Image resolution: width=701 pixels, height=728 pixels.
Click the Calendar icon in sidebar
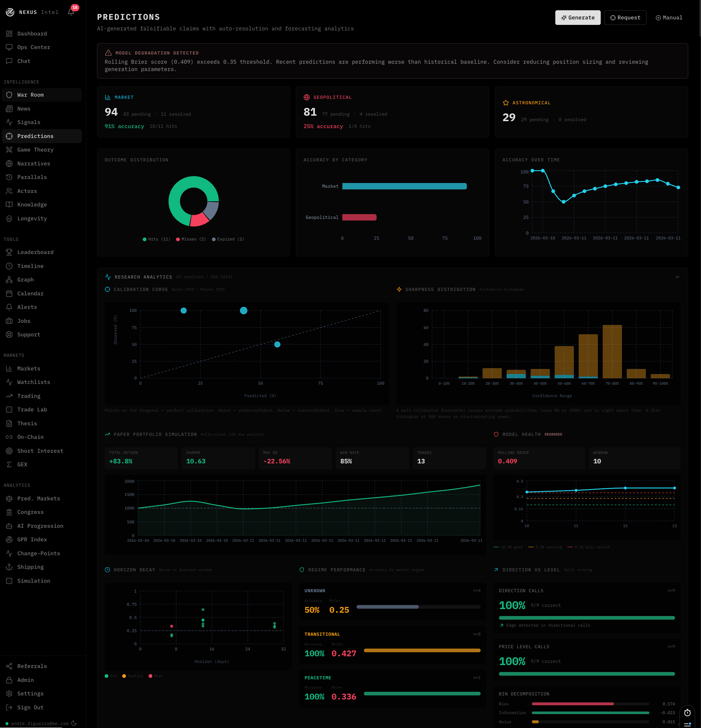click(x=9, y=294)
